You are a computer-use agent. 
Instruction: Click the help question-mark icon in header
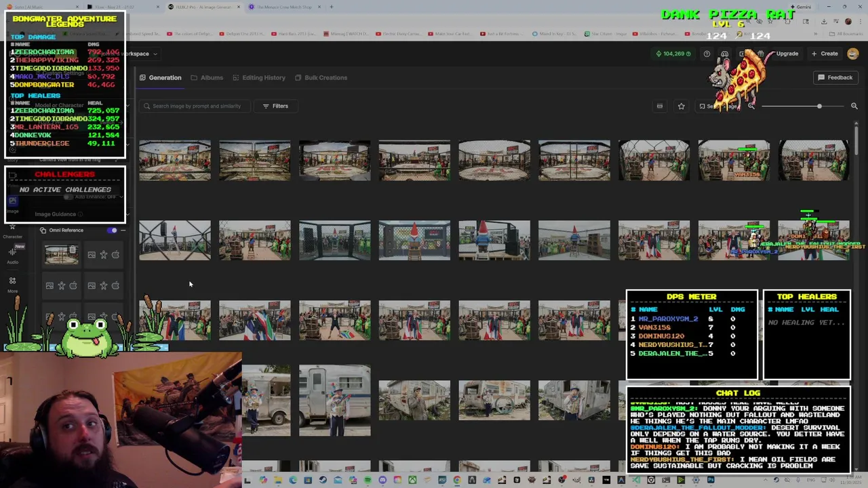pos(707,54)
